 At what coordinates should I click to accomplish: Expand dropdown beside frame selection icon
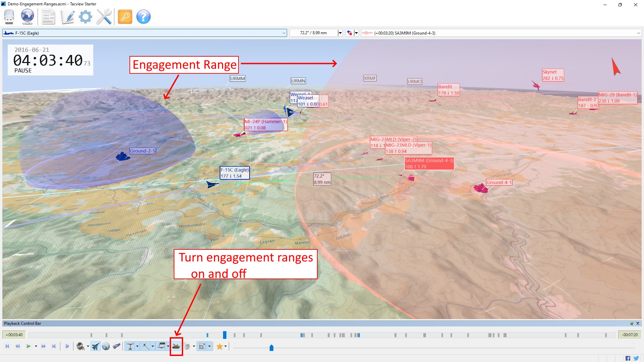(209, 346)
